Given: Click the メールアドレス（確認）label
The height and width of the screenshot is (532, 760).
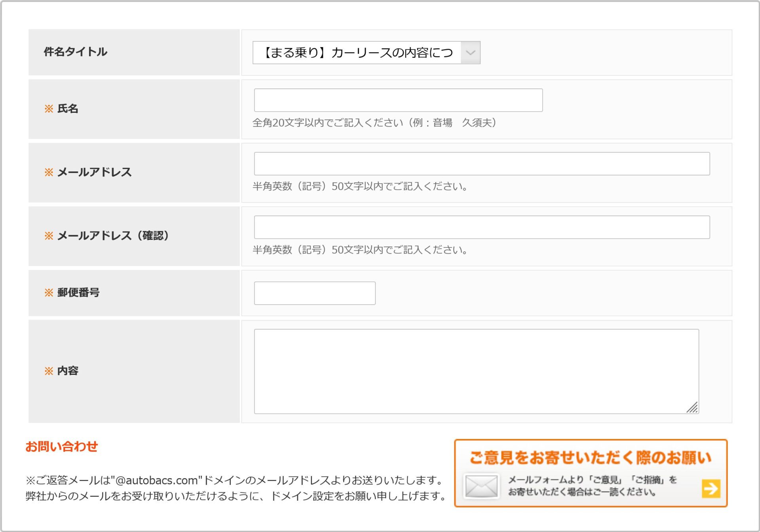Looking at the screenshot, I should point(107,236).
